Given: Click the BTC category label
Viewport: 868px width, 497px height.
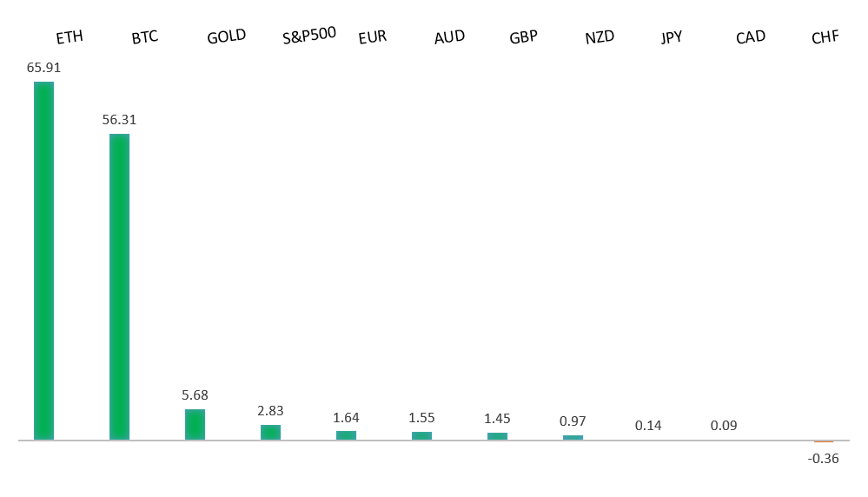Looking at the screenshot, I should [144, 38].
